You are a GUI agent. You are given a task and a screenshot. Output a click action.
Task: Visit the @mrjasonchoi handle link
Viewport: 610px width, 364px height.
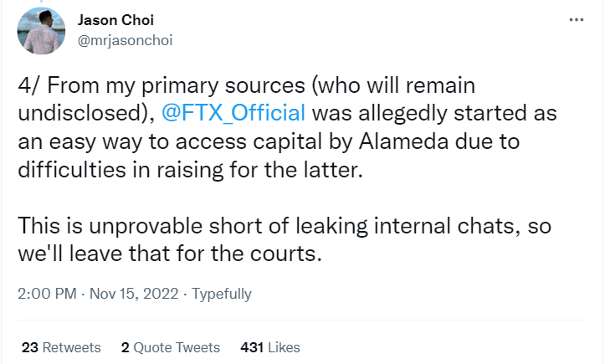(x=124, y=39)
